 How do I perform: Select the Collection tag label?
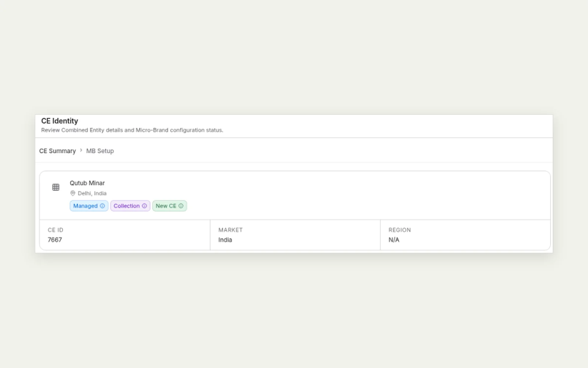126,206
